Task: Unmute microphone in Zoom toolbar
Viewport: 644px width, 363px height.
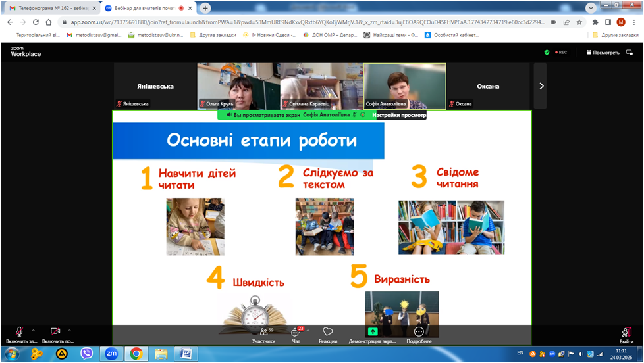Action: pos(20,332)
